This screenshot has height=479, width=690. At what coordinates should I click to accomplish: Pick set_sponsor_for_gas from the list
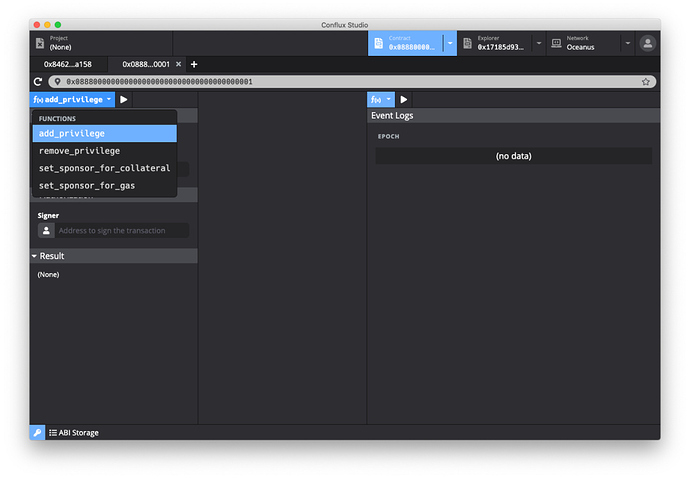click(87, 185)
